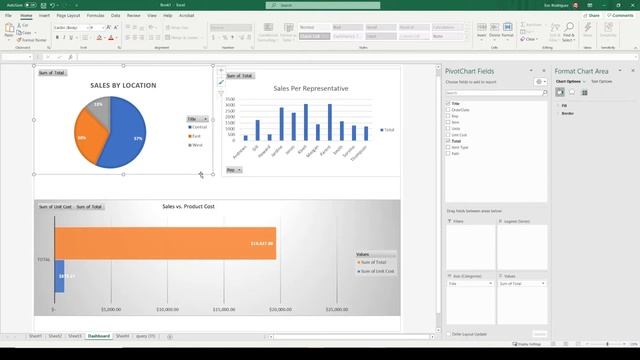
Task: Click the Insert Function fx icon
Action: tap(70, 57)
